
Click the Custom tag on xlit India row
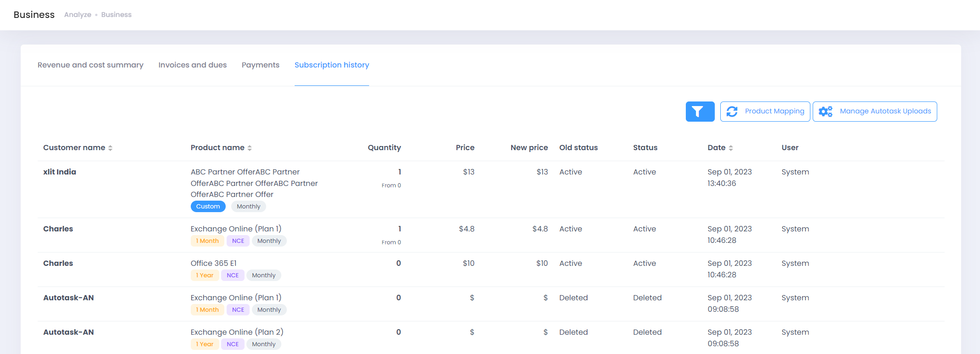tap(208, 207)
